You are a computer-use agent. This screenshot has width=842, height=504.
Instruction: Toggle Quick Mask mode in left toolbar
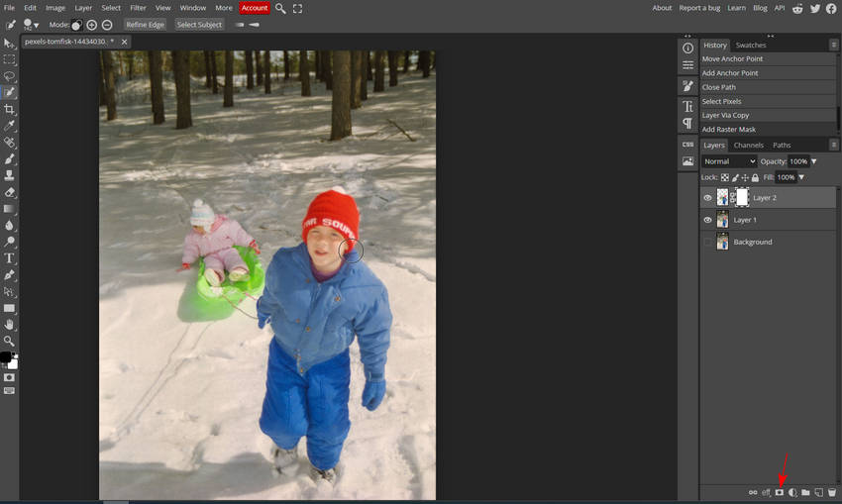pos(9,377)
